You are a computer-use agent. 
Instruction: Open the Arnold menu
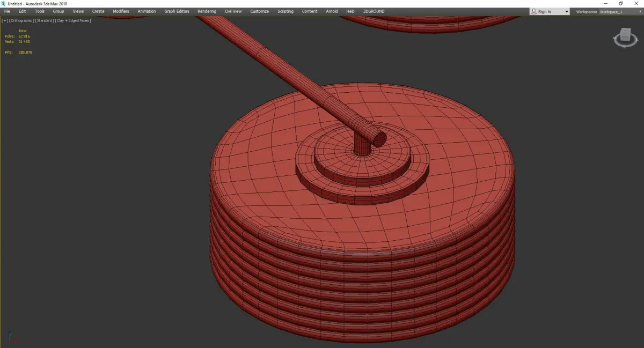pyautogui.click(x=332, y=11)
